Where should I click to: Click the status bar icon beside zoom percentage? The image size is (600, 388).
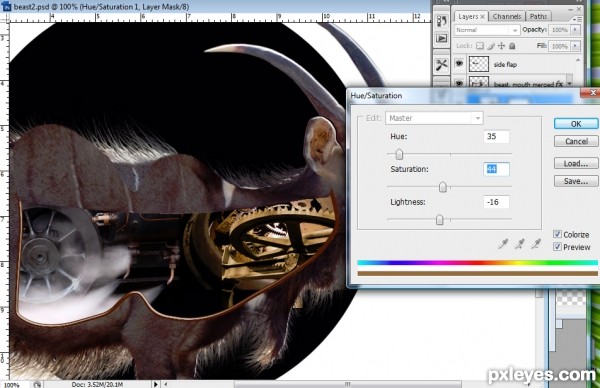click(x=37, y=385)
